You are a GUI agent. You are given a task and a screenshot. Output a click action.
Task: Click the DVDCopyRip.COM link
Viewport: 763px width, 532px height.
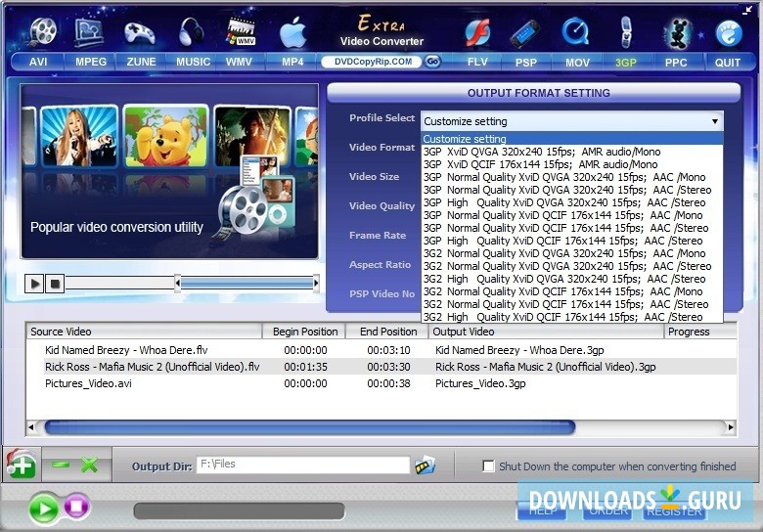(x=373, y=62)
